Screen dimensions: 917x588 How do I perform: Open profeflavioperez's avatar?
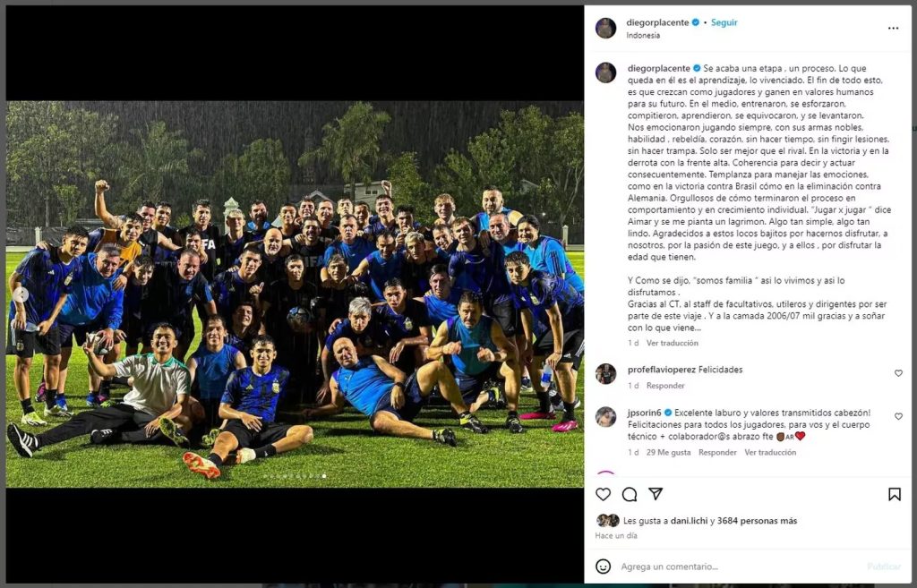(x=606, y=373)
